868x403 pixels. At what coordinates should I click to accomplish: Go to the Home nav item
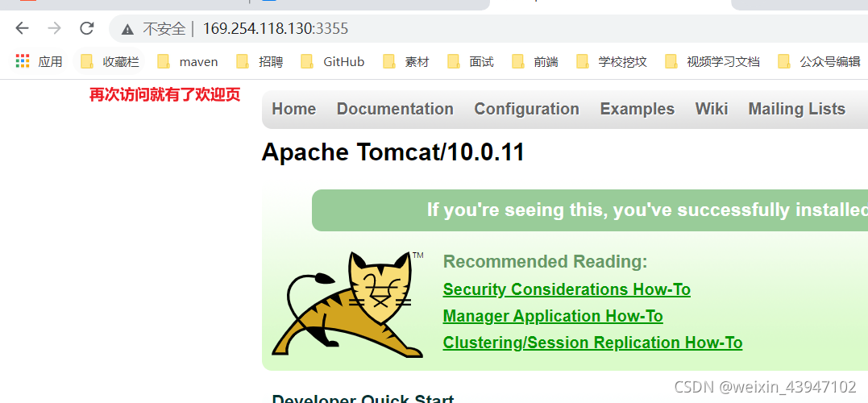[x=294, y=109]
